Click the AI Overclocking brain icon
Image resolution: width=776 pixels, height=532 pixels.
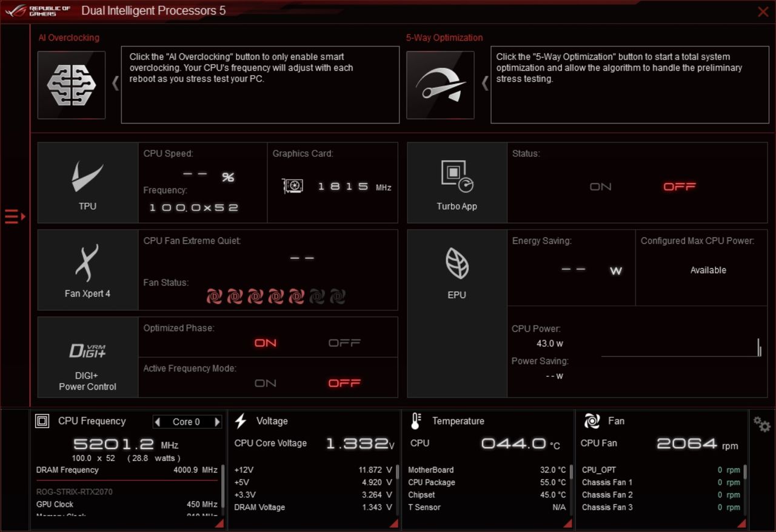pos(72,85)
